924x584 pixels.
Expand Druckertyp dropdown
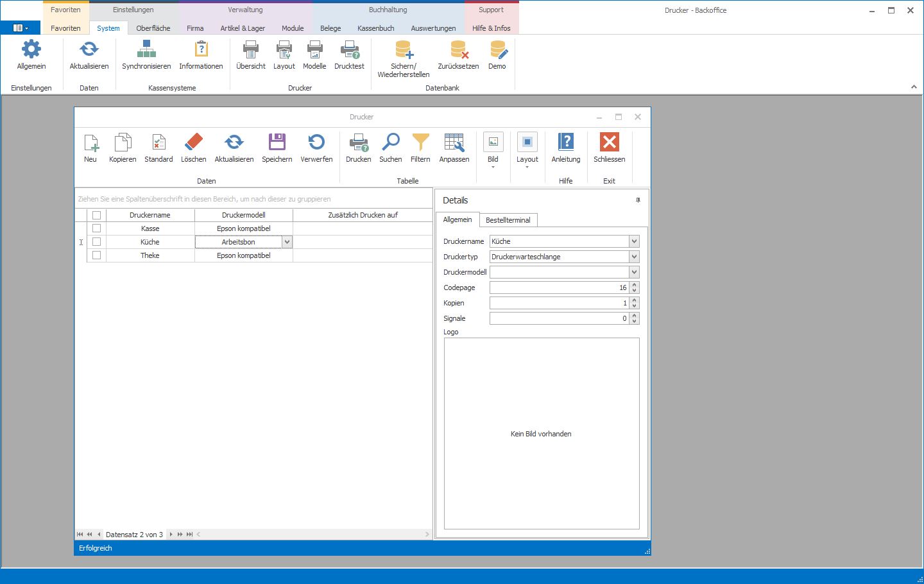point(634,257)
